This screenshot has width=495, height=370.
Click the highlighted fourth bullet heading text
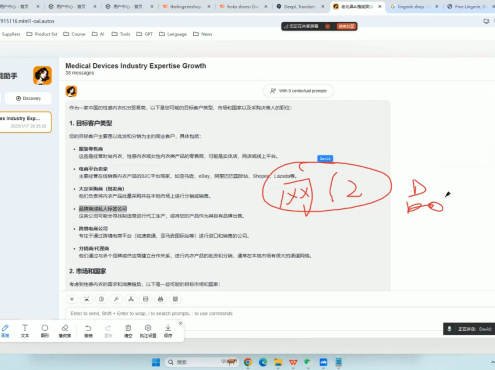click(x=103, y=209)
